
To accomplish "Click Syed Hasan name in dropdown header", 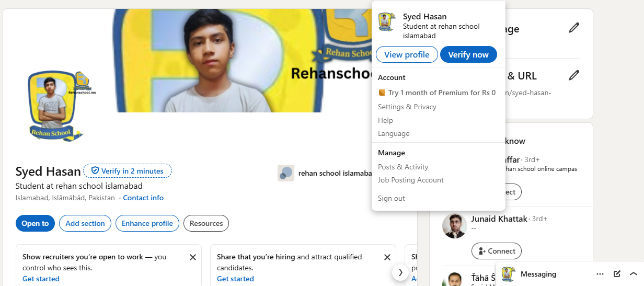I will pyautogui.click(x=425, y=17).
